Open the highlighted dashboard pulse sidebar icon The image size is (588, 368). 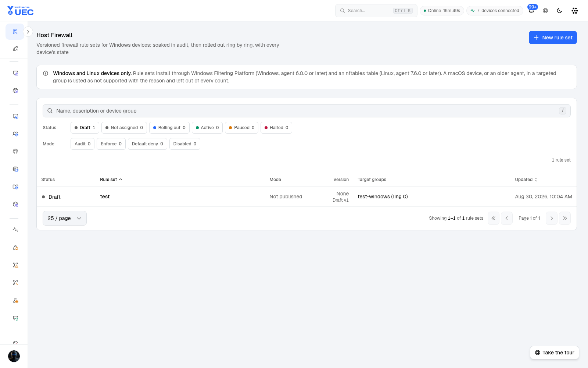point(15,32)
